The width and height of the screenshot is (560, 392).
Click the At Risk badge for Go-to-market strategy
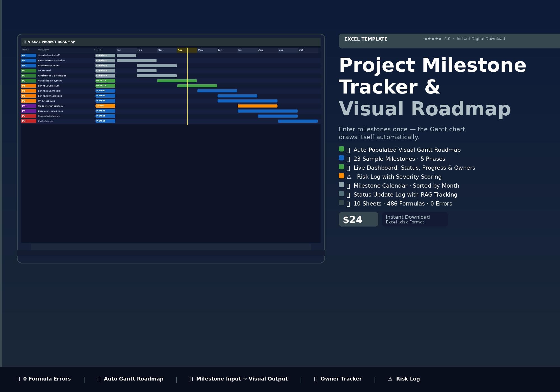(x=105, y=106)
